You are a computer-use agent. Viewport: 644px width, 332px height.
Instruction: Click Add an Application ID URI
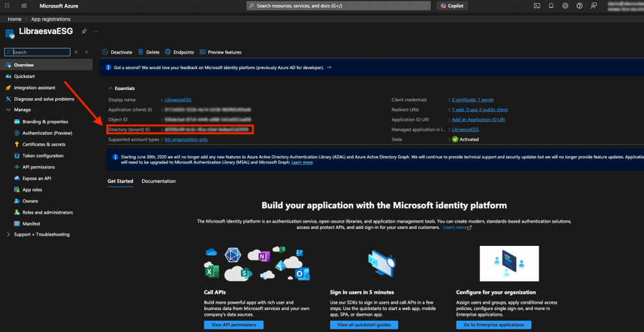click(x=479, y=119)
